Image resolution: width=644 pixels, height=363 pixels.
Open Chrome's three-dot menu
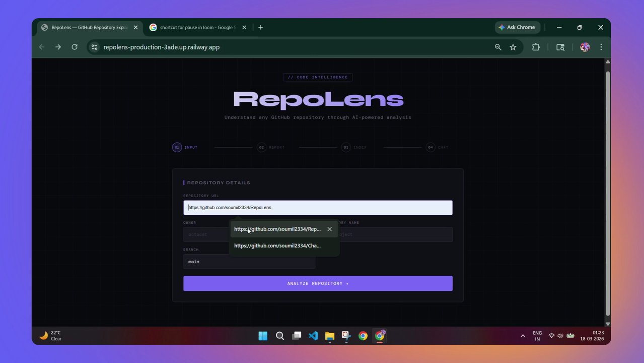[x=601, y=47]
